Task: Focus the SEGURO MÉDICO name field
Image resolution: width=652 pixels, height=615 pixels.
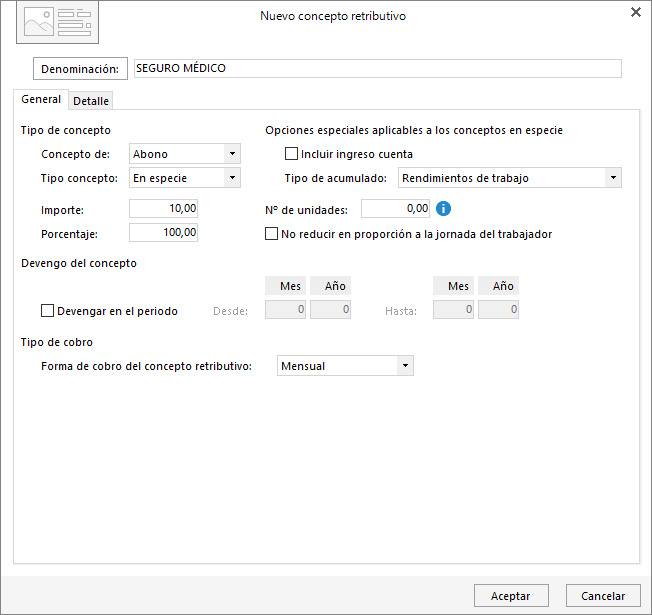Action: [x=378, y=68]
